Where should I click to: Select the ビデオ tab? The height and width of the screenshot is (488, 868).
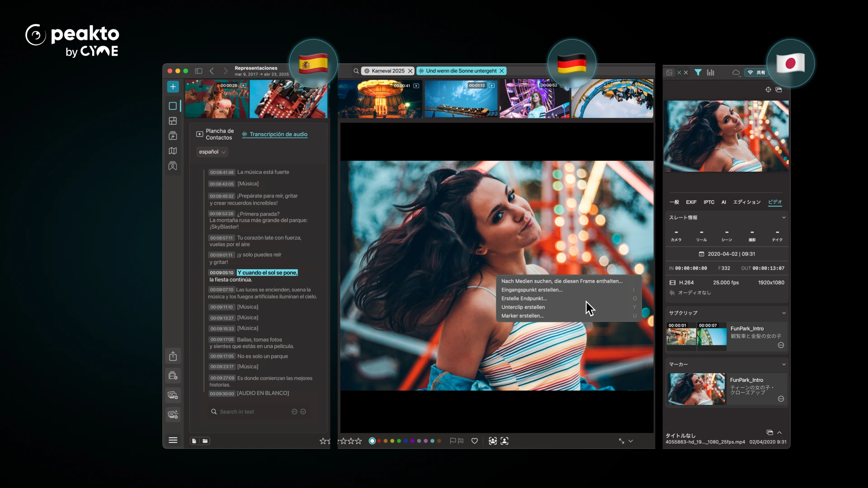pyautogui.click(x=775, y=202)
